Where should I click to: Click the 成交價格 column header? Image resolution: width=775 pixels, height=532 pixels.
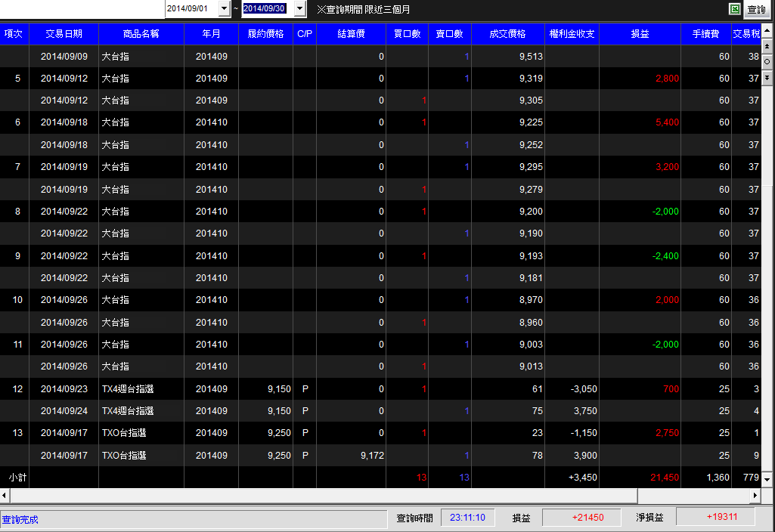pyautogui.click(x=507, y=34)
